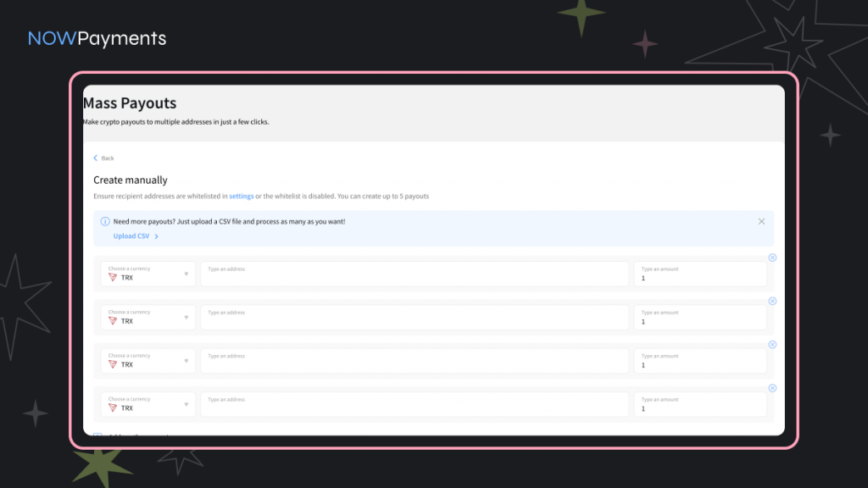
Task: Click the second row amount field
Action: click(x=700, y=318)
